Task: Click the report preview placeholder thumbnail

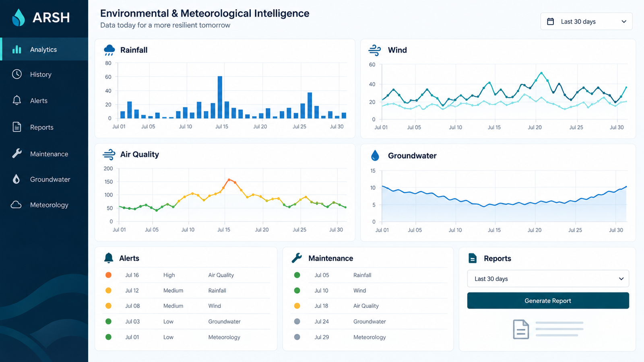Action: pyautogui.click(x=548, y=329)
